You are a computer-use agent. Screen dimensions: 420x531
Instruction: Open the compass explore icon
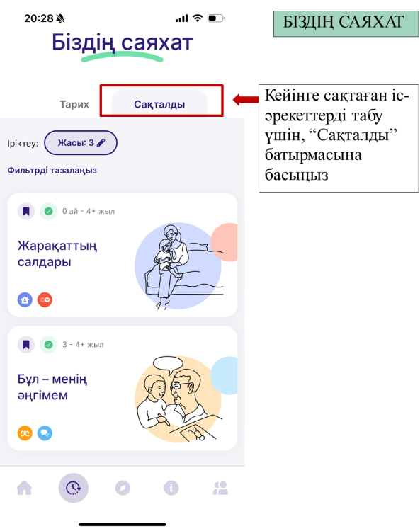123,488
